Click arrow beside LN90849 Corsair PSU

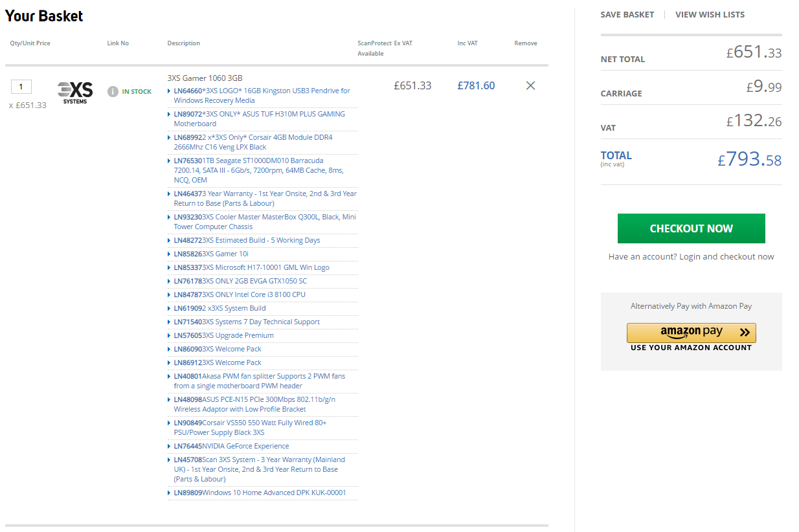tap(170, 423)
